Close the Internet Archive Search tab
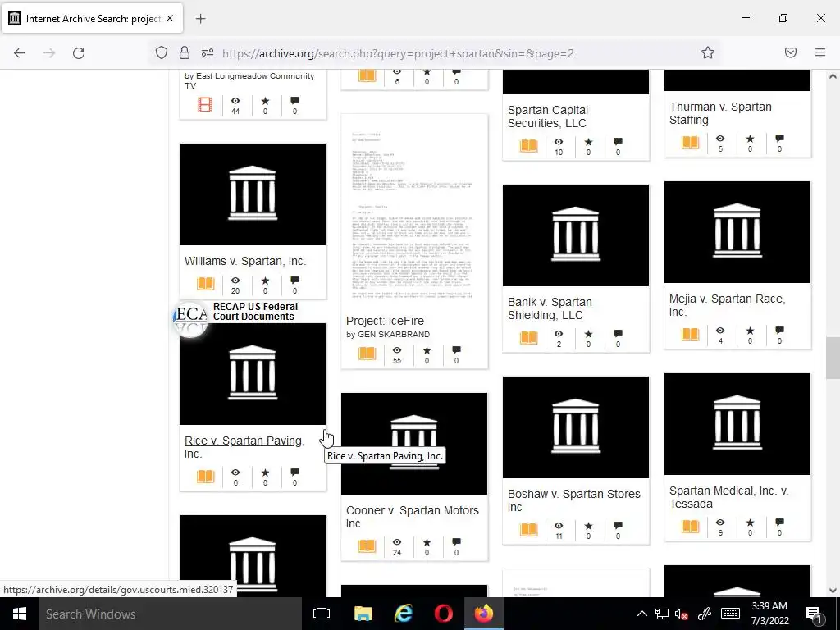 coord(170,18)
